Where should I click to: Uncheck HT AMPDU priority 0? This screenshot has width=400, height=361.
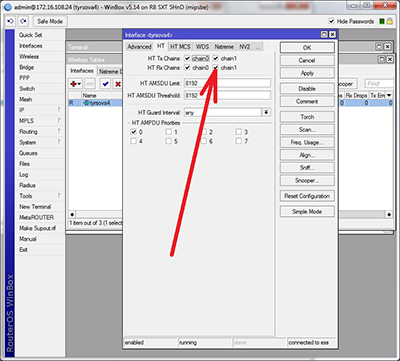click(x=134, y=132)
